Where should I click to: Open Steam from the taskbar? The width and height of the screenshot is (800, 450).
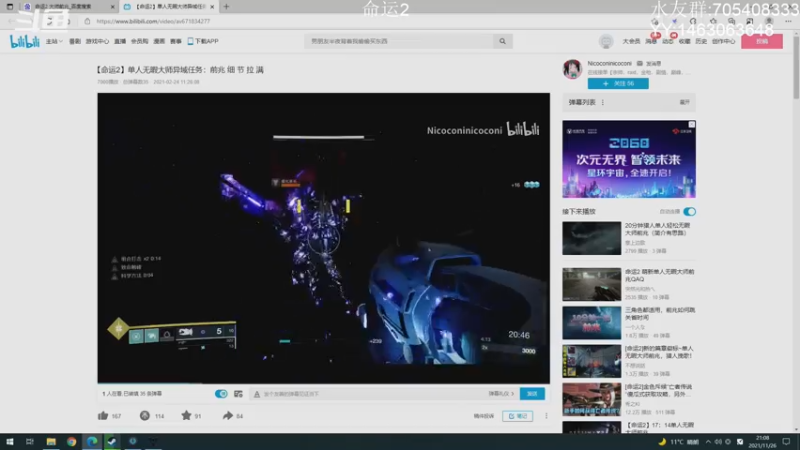(112, 442)
